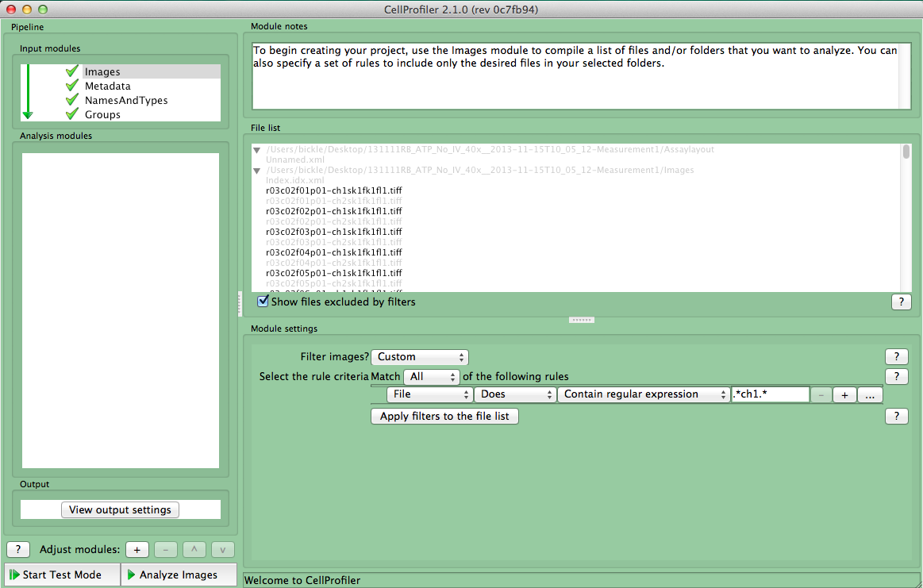The image size is (923, 588).
Task: Select file r03c02f04p01-ch1sk1fk1fl1.tiff
Action: (x=334, y=252)
